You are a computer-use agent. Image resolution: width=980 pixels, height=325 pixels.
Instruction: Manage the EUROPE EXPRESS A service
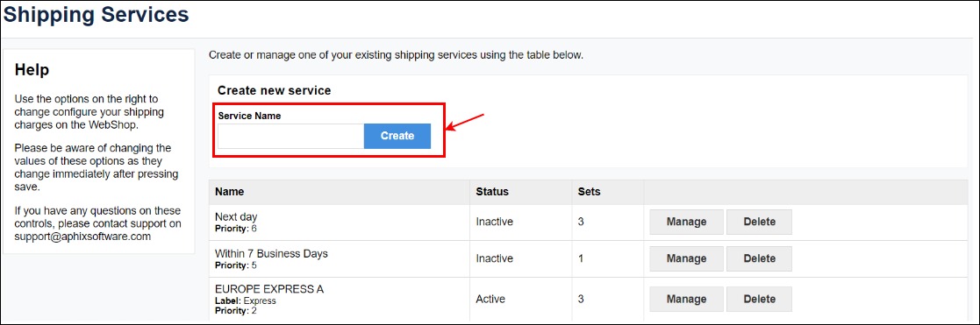tap(686, 300)
